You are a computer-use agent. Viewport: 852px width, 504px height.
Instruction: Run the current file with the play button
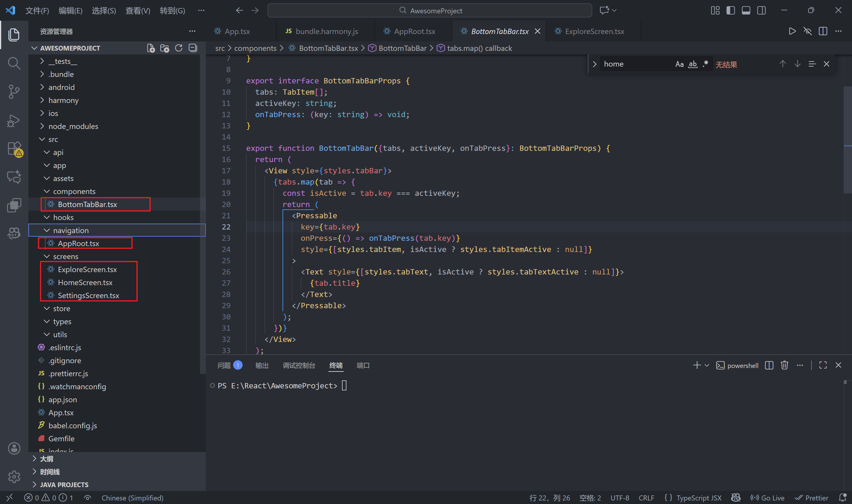792,31
